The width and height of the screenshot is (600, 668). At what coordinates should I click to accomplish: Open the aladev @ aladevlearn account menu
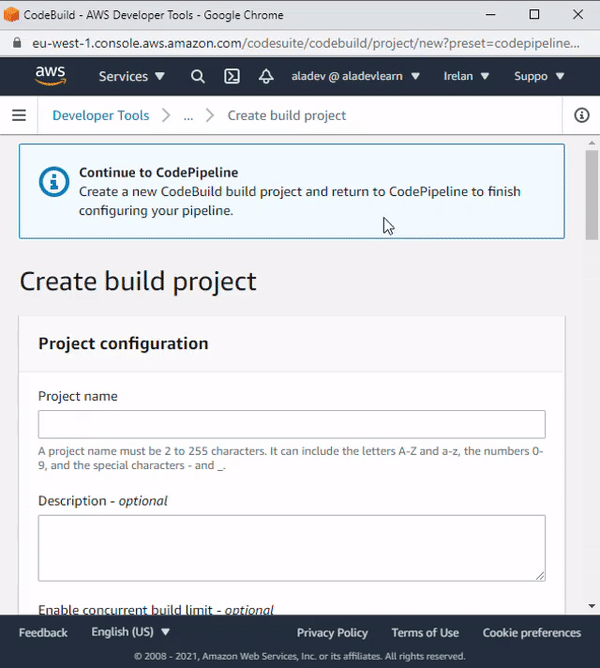[355, 76]
